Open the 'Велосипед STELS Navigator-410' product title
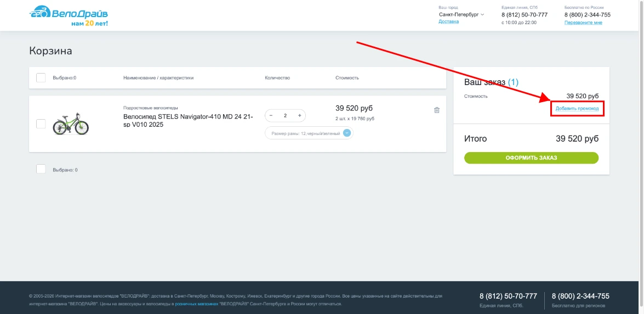 coord(188,120)
